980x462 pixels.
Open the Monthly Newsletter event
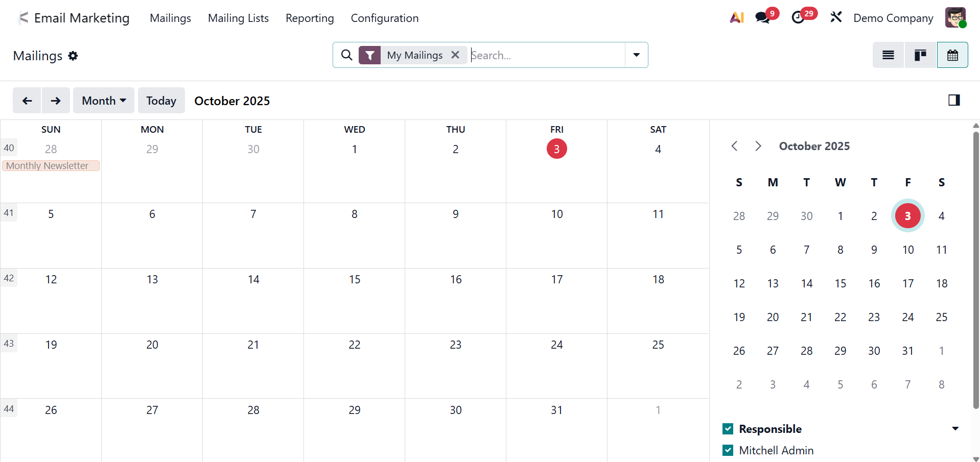click(50, 166)
